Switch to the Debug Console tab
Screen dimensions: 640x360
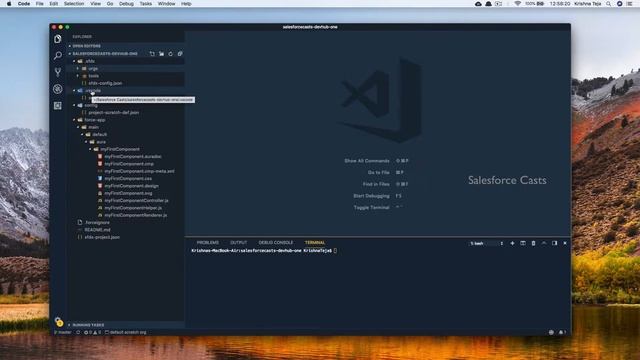276,242
